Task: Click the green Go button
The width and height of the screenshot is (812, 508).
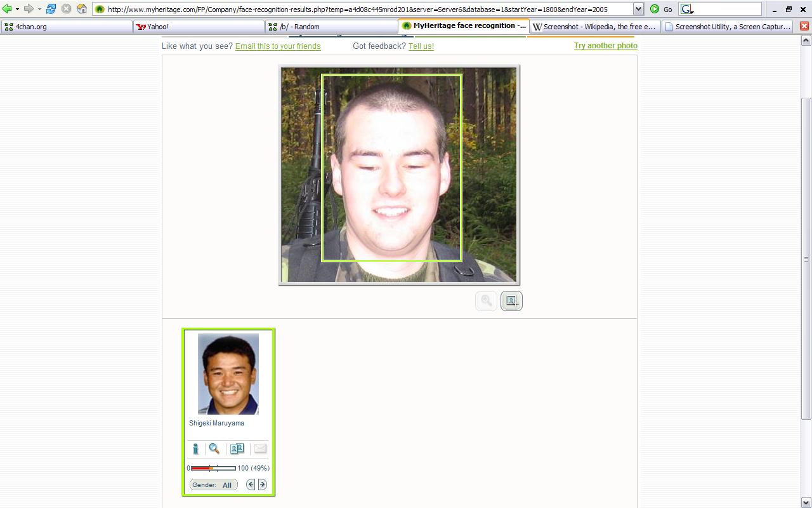Action: (661, 9)
